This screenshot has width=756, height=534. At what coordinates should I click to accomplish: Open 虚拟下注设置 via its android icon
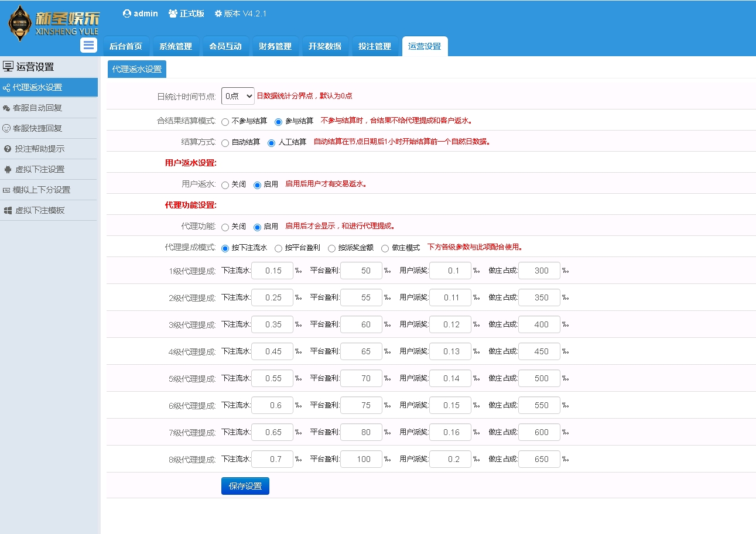click(8, 169)
